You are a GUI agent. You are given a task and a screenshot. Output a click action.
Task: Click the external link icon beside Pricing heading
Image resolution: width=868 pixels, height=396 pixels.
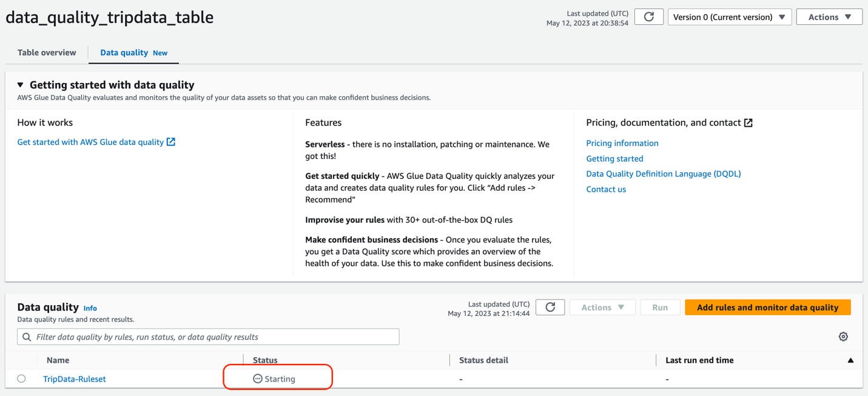click(749, 122)
